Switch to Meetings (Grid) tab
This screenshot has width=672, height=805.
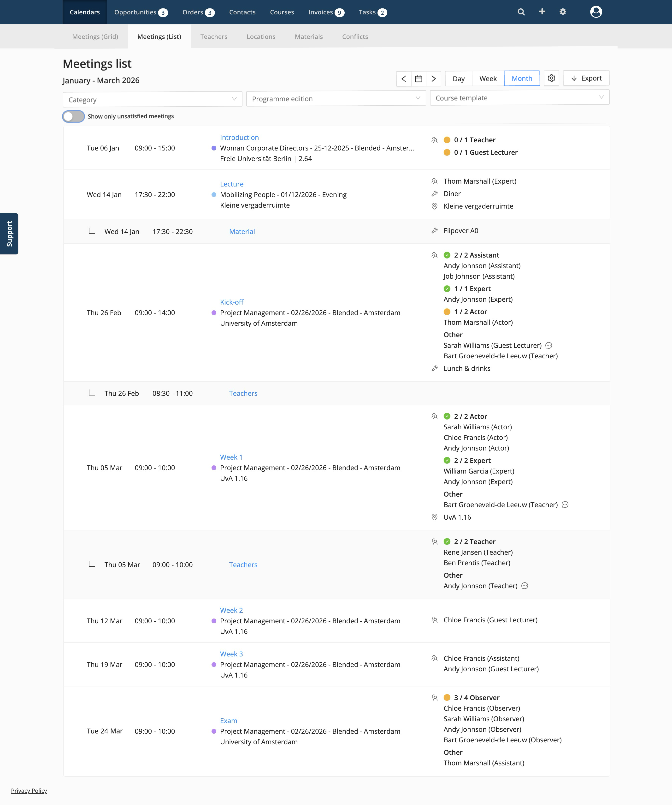(95, 36)
